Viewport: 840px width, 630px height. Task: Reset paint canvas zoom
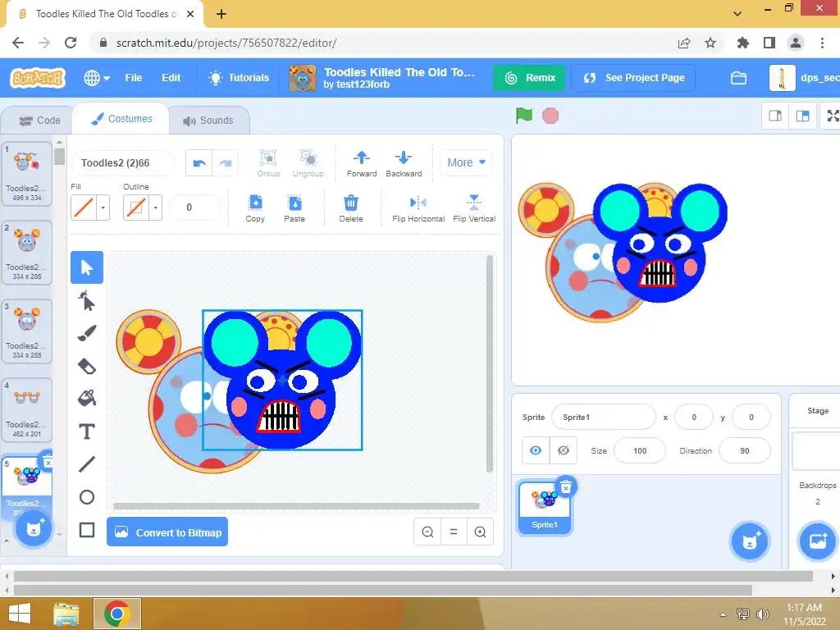pyautogui.click(x=454, y=532)
